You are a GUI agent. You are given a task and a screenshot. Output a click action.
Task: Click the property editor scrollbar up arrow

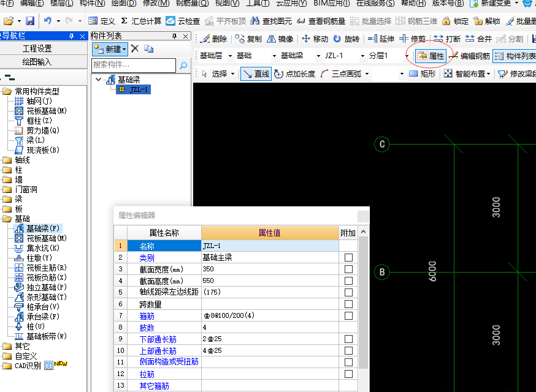363,232
